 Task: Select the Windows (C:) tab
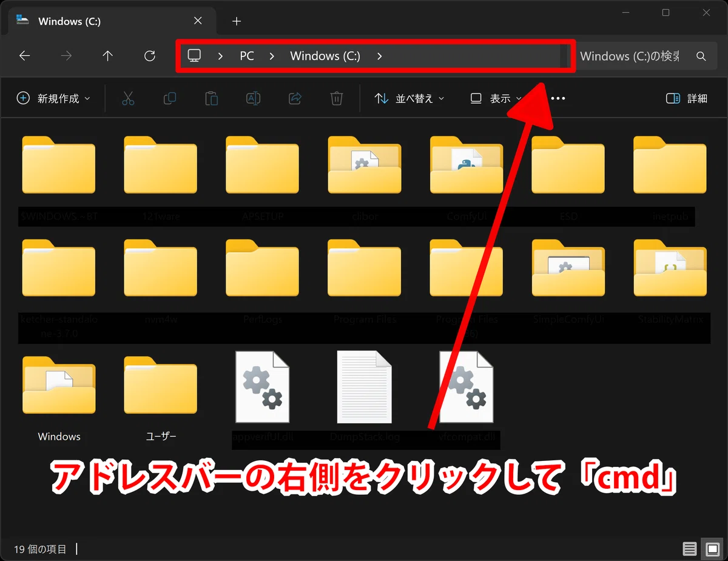[x=112, y=21]
